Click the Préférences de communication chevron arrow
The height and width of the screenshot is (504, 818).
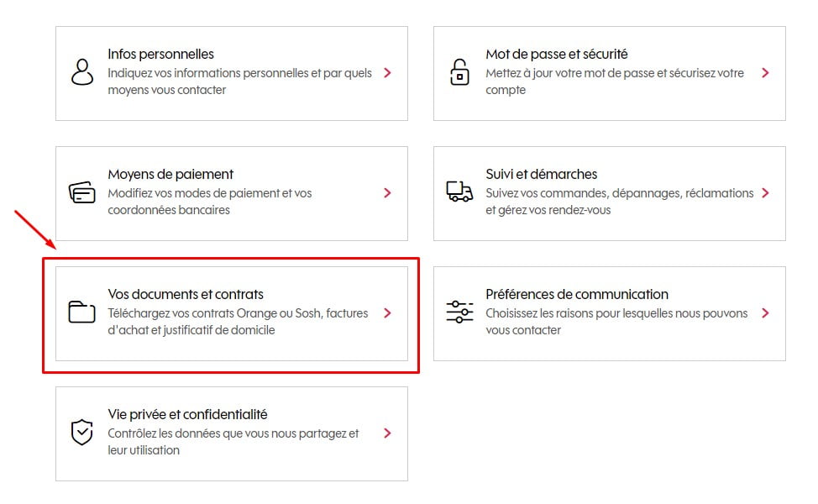[765, 313]
